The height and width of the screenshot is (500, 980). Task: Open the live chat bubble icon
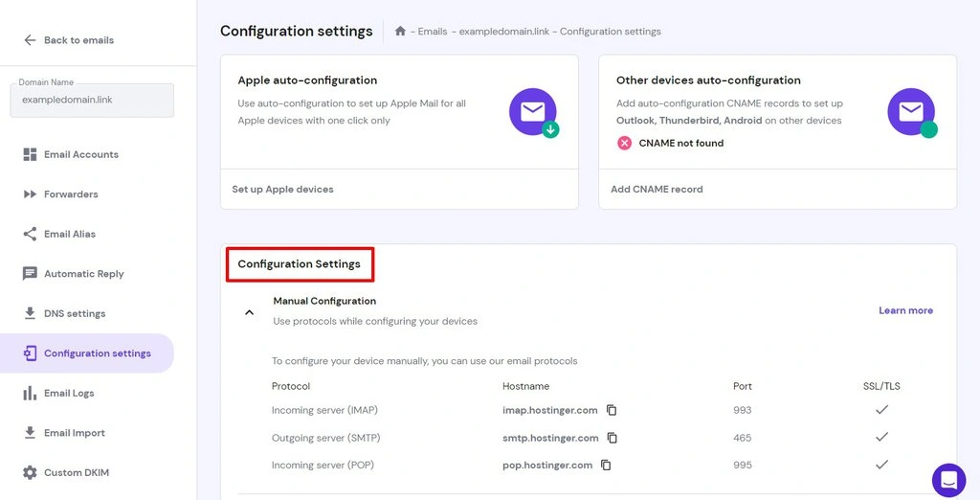(948, 480)
